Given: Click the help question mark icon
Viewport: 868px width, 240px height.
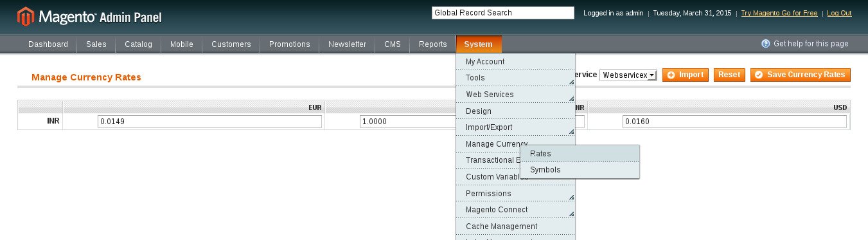Looking at the screenshot, I should (x=766, y=44).
